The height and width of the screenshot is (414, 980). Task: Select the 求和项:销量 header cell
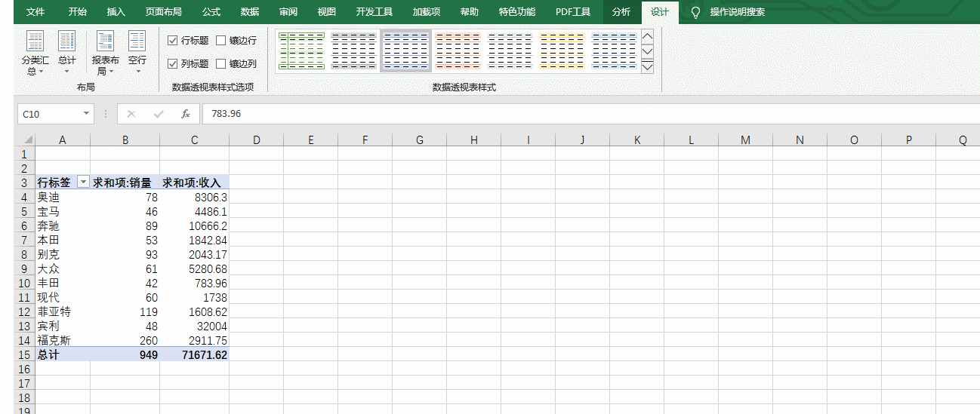coord(125,182)
